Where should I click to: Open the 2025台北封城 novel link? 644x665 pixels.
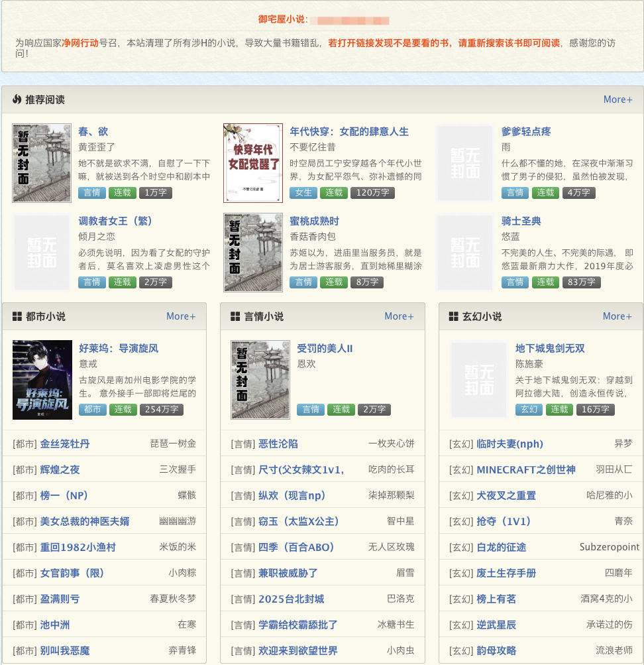click(291, 599)
